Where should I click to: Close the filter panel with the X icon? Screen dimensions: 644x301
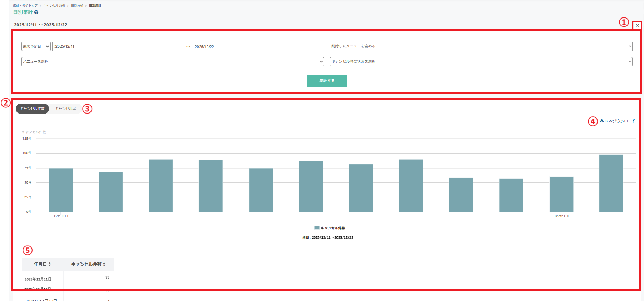click(637, 25)
